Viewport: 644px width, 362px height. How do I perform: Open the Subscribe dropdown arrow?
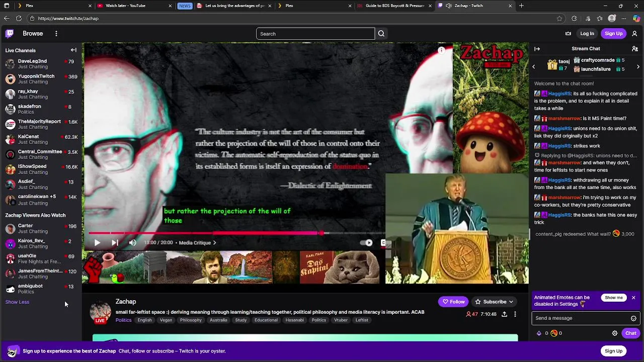(x=511, y=302)
